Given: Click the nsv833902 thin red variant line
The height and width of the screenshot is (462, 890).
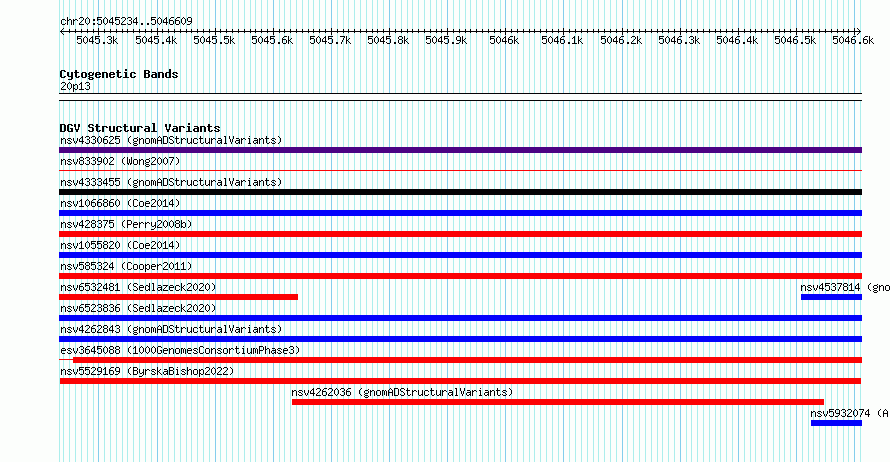Looking at the screenshot, I should pyautogui.click(x=460, y=170).
